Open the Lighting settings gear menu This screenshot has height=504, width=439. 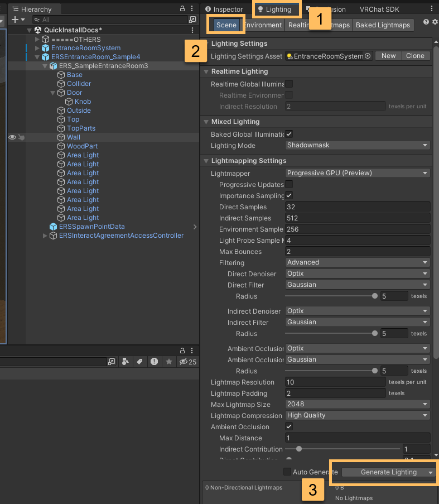(435, 22)
